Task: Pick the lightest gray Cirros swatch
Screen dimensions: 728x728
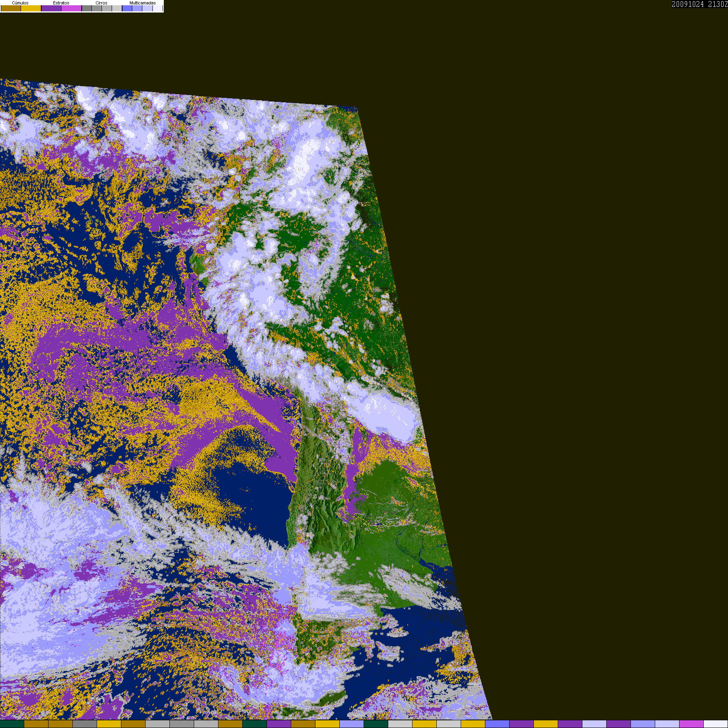Action: pos(117,8)
